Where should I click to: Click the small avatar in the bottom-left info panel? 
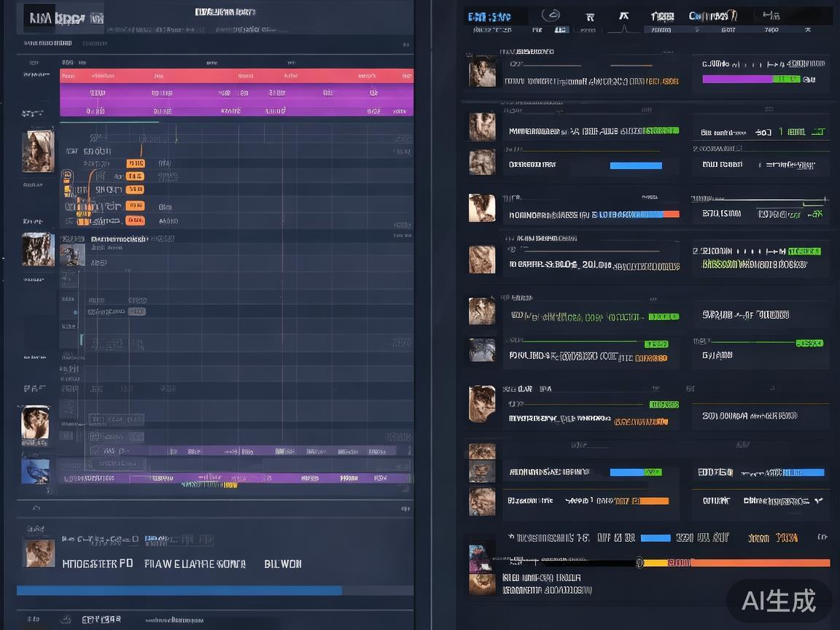40,553
